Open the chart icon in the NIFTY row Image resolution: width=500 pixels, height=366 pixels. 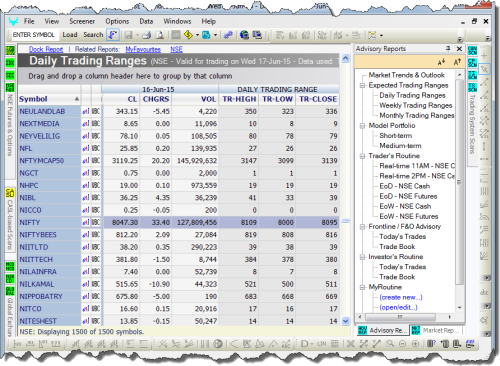pyautogui.click(x=86, y=222)
